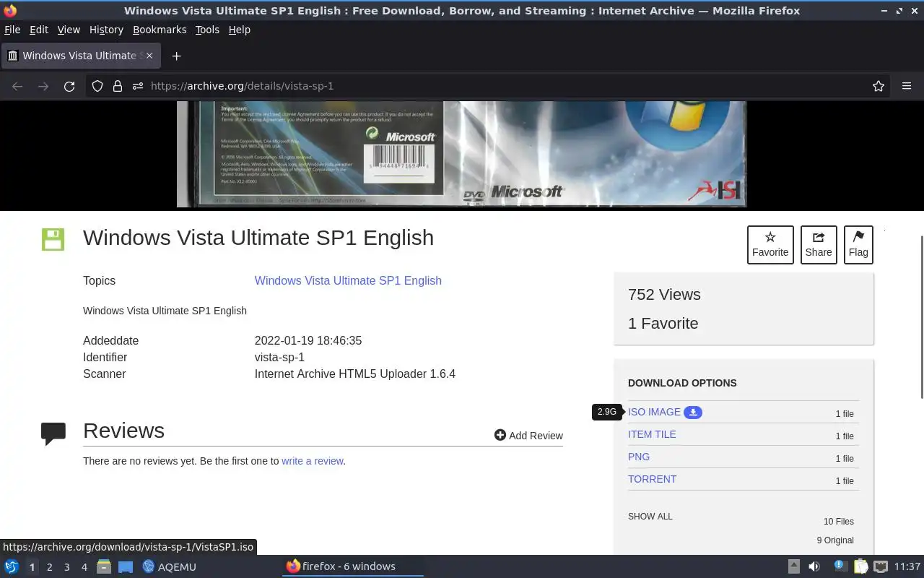Click the 11:37 clock
The image size is (924, 578).
pos(907,566)
